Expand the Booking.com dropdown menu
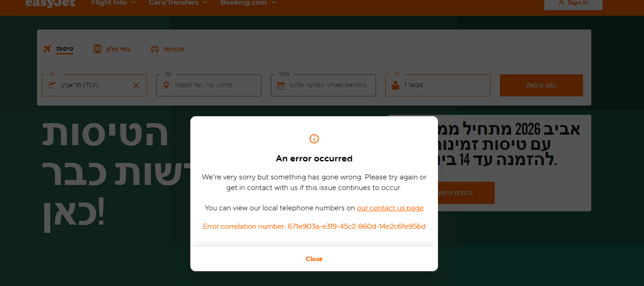This screenshot has width=644, height=286. (249, 3)
